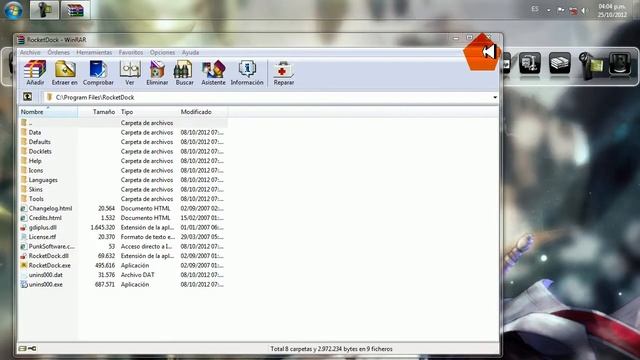
Task: Open the Buscar binoculars tool
Action: click(x=184, y=73)
